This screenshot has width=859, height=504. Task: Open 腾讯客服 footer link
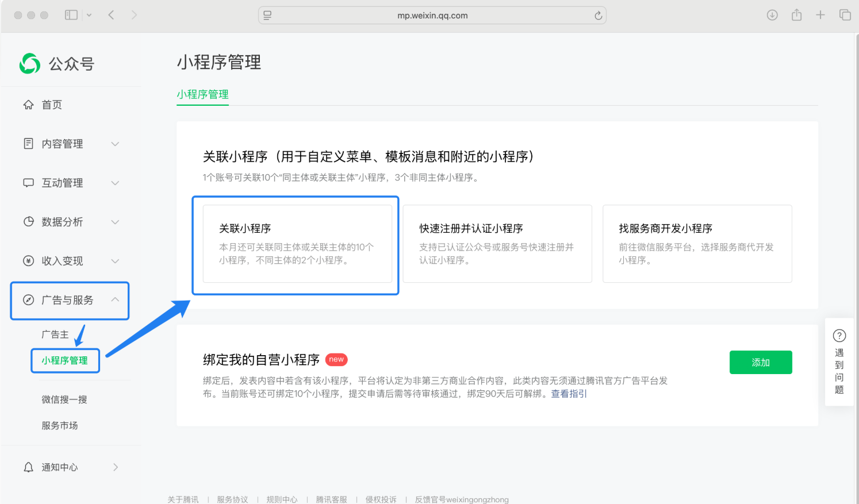[331, 499]
